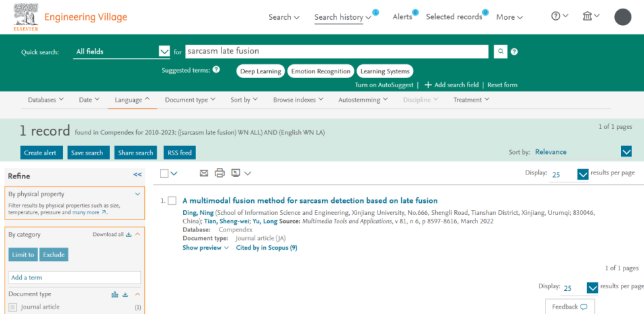Collapse the By category section
The width and height of the screenshot is (644, 314).
[138, 235]
